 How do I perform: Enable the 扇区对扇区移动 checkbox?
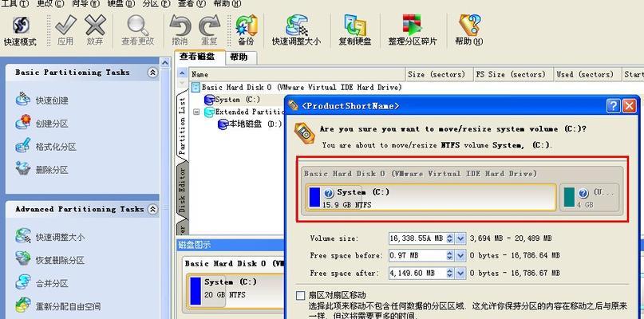point(301,296)
